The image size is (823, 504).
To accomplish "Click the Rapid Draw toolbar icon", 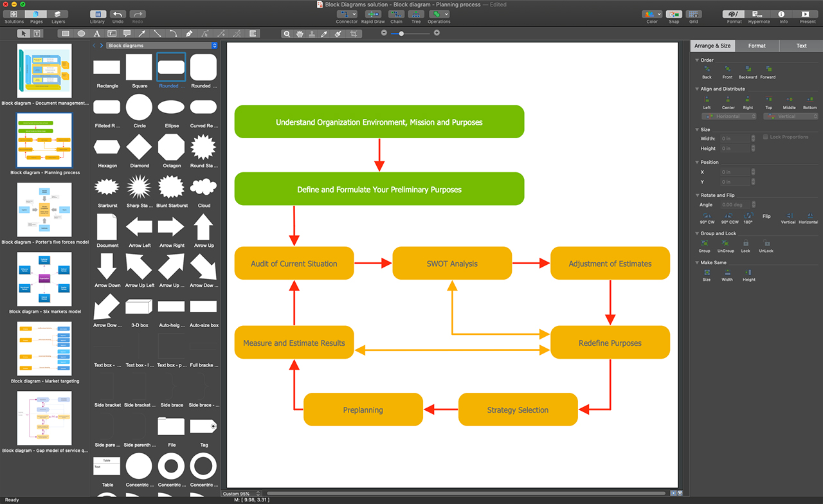I will tap(373, 14).
